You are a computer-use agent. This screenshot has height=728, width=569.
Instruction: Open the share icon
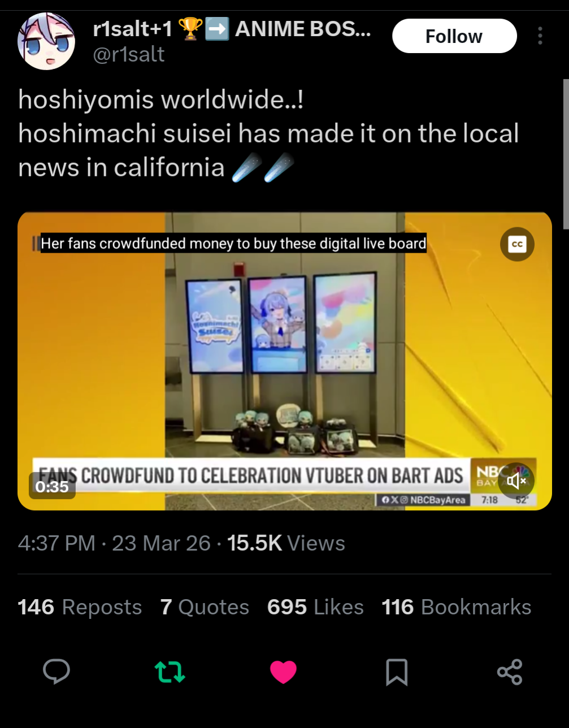[510, 672]
